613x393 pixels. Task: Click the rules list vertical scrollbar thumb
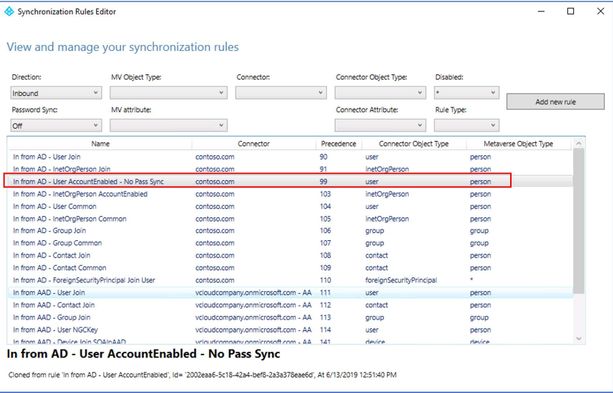coord(579,221)
